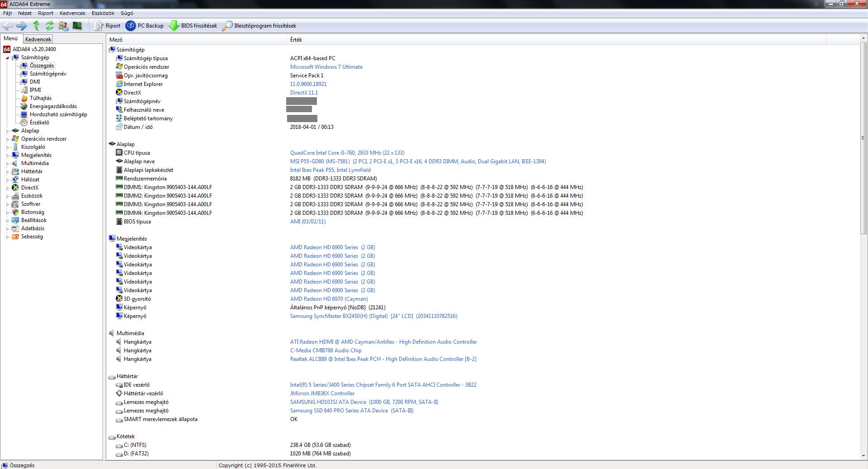The image size is (868, 469).
Task: Expand the Megjelenítés tree node
Action: (x=7, y=156)
